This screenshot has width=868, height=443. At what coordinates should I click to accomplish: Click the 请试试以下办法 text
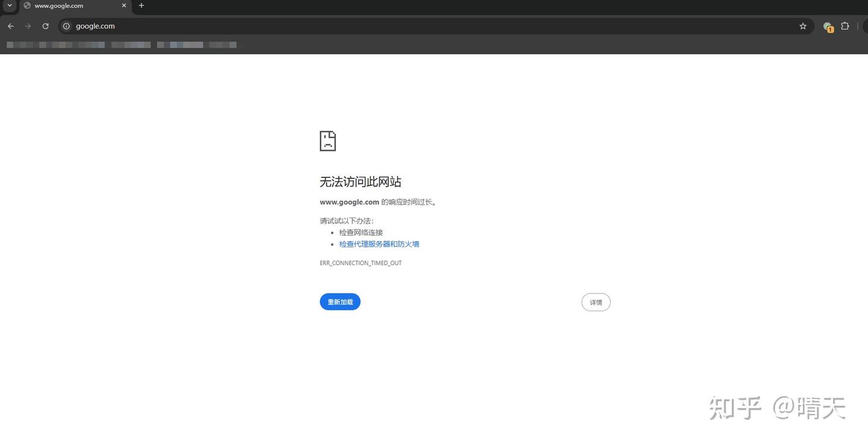(347, 221)
